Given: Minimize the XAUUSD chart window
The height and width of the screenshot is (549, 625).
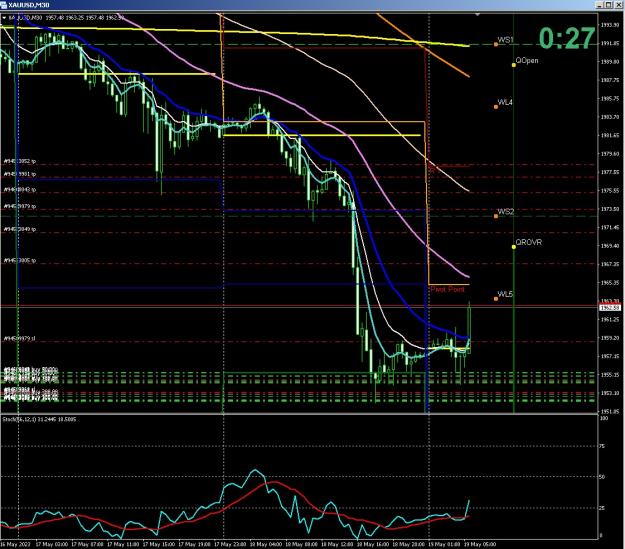Looking at the screenshot, I should [599, 5].
